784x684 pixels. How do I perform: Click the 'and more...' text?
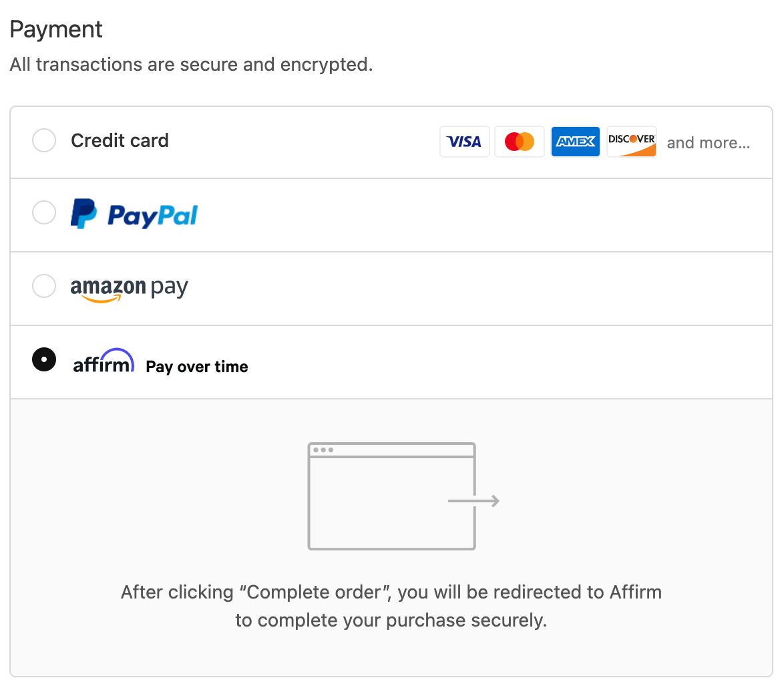(709, 143)
